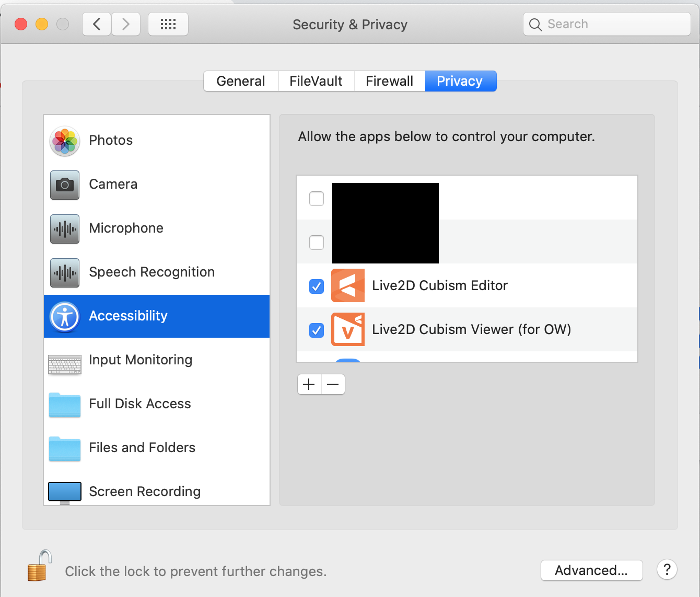Click the padlock to prevent changes
The image size is (700, 597).
point(40,566)
